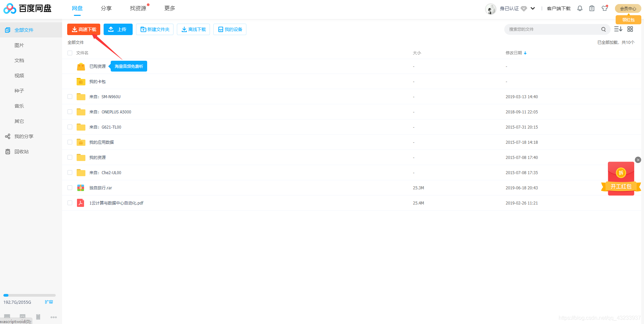The image size is (644, 324).
Task: Click the 客户端下载 link
Action: pyautogui.click(x=559, y=8)
